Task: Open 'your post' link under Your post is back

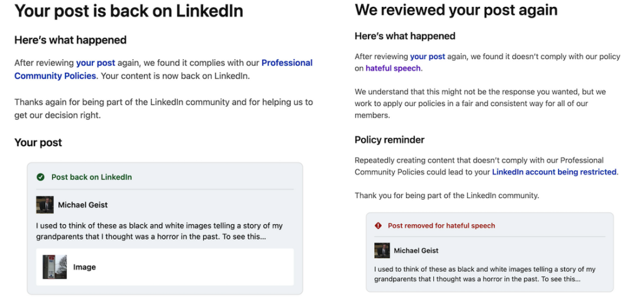Action: tap(96, 63)
